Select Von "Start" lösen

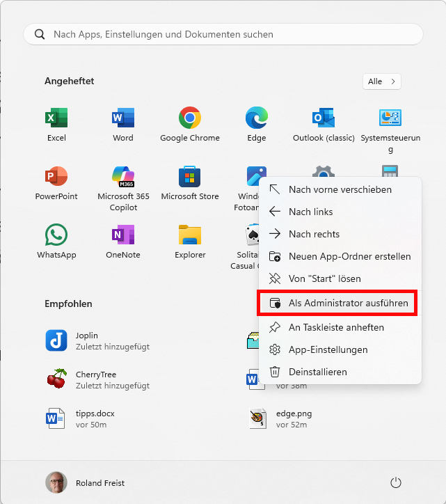324,278
